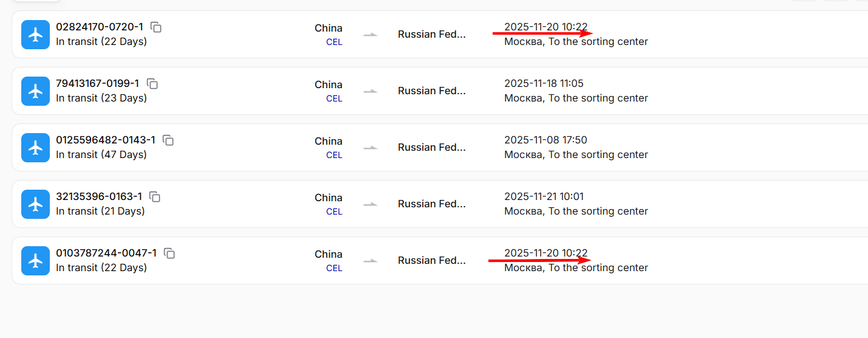This screenshot has width=868, height=338.
Task: Click the 2025-11-18 11:05 event timestamp
Action: 544,83
